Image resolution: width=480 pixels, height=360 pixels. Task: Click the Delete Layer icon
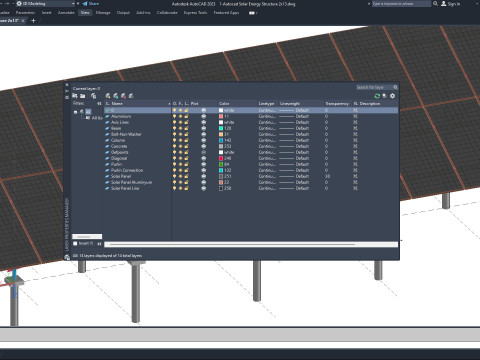pyautogui.click(x=124, y=96)
